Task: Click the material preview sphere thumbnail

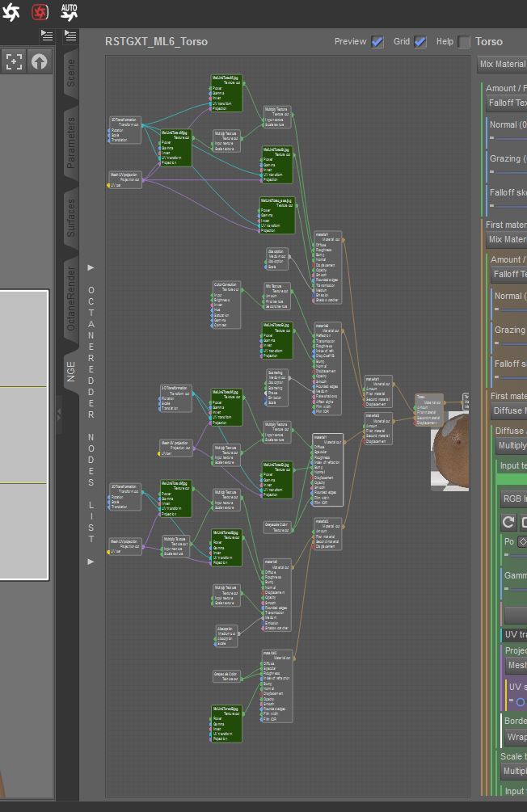Action: (449, 452)
